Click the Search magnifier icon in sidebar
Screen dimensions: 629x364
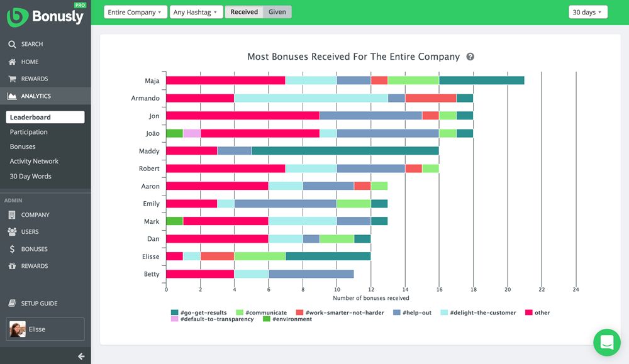[x=12, y=44]
